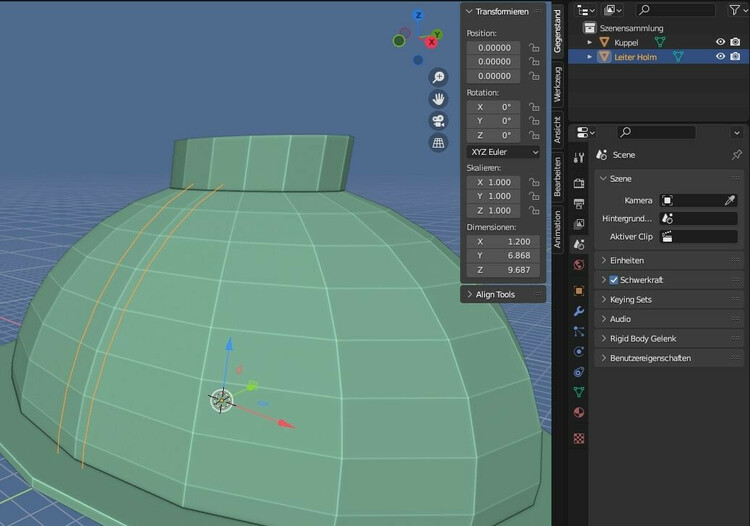
Task: Toggle camera view with camera icon
Action: tap(438, 121)
